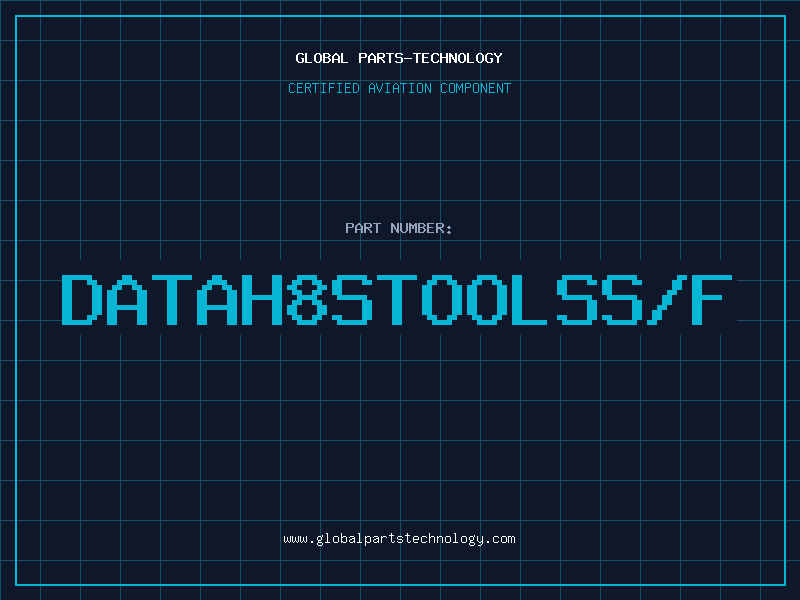The width and height of the screenshot is (800, 600).
Task: Click the .com ending of the website URL
Action: click(500, 539)
